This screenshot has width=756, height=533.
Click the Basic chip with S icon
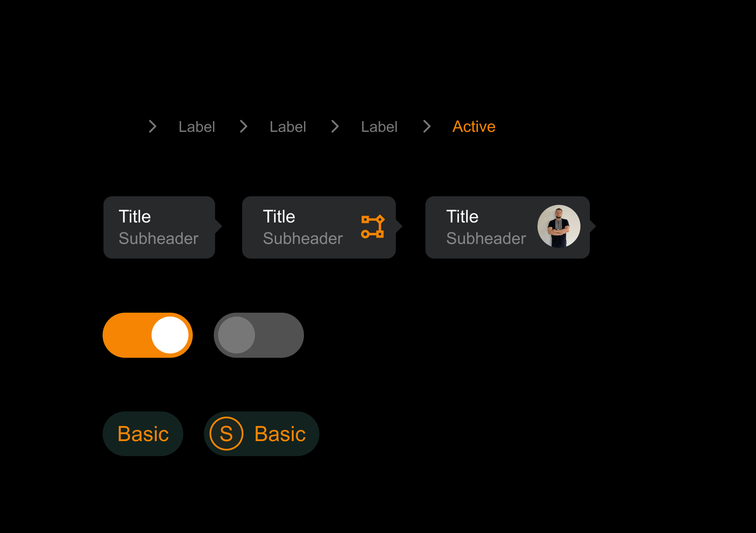pos(261,434)
